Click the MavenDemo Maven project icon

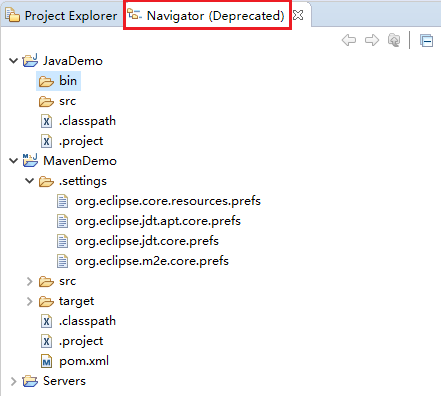coord(30,160)
